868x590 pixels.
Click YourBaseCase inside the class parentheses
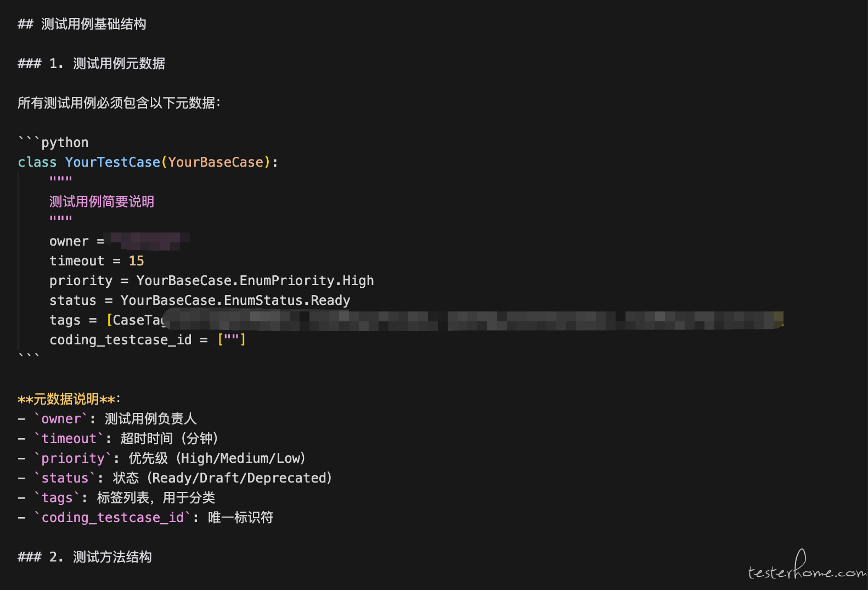216,162
